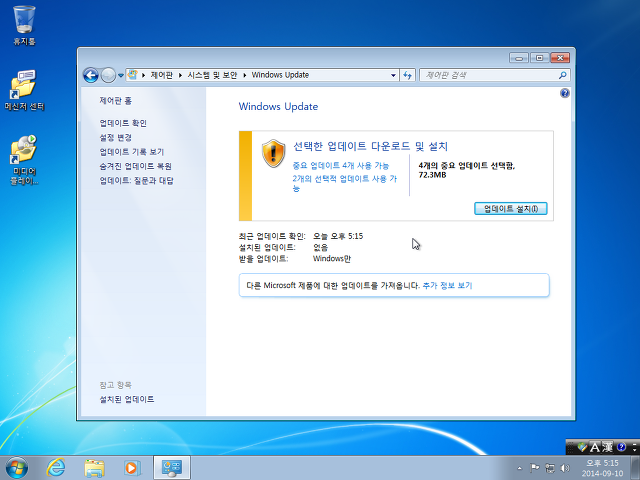This screenshot has width=640, height=480.
Task: Open 2개의 선택적 업데이트 사용 가능 link
Action: click(344, 183)
